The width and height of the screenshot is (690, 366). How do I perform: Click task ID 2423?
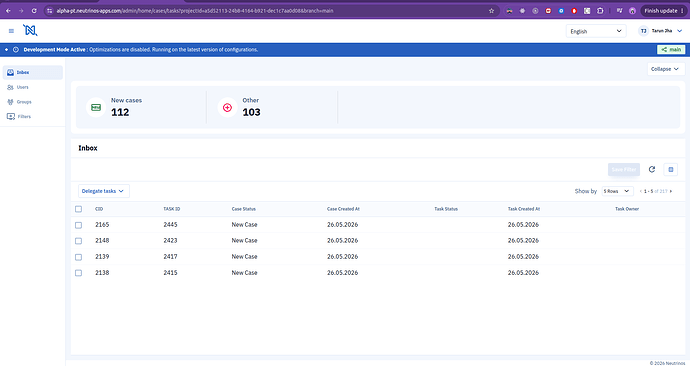(x=170, y=241)
